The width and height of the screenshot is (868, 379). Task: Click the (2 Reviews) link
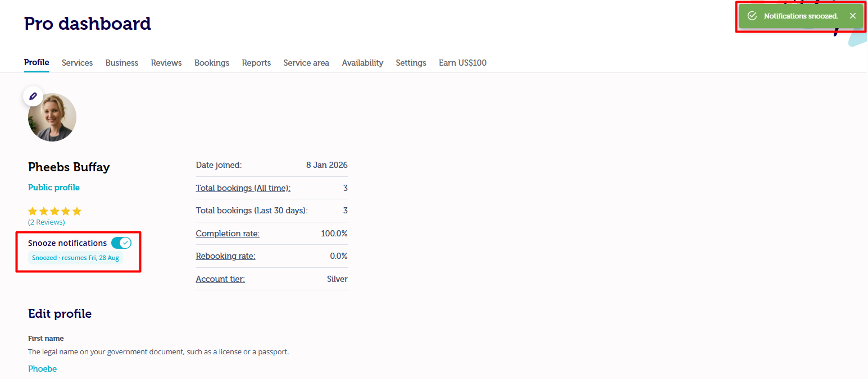point(47,222)
